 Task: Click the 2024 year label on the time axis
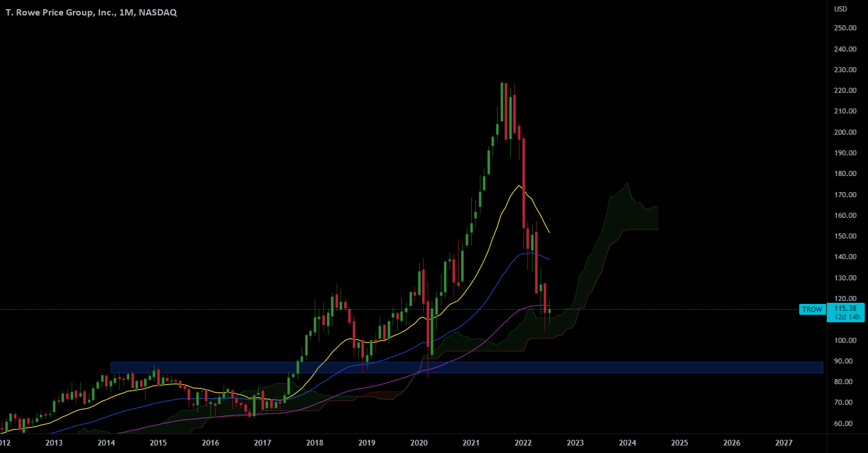coord(627,443)
